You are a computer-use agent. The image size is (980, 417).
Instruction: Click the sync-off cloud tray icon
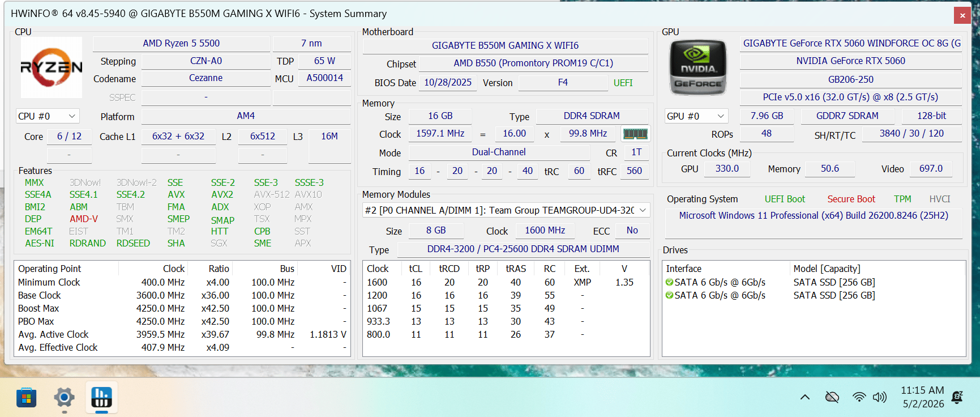pyautogui.click(x=832, y=397)
